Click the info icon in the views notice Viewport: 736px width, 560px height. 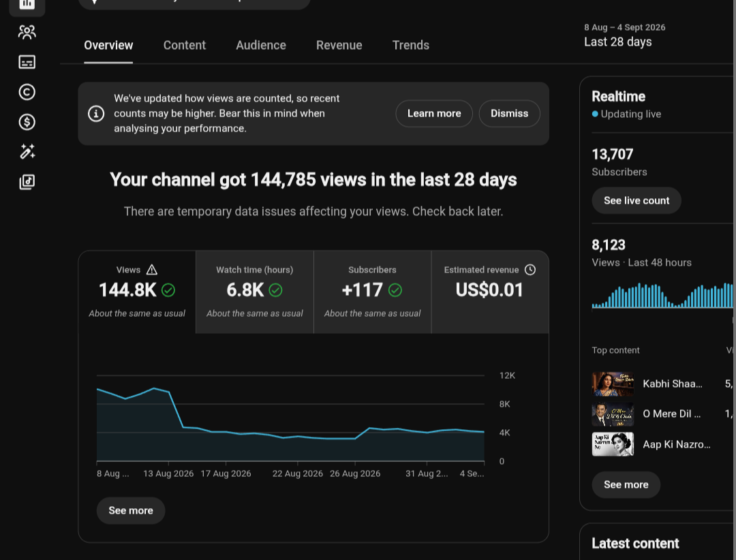[x=96, y=114]
